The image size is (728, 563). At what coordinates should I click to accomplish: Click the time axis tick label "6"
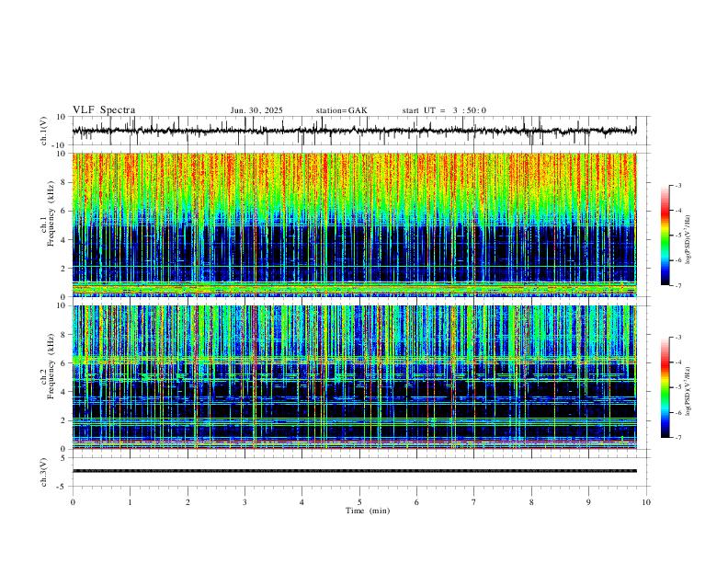(x=416, y=502)
